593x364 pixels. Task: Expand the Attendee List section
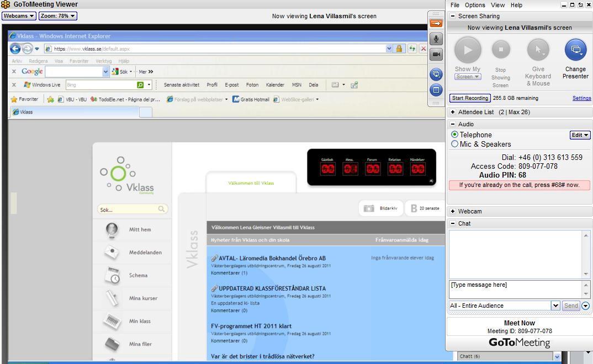click(453, 112)
